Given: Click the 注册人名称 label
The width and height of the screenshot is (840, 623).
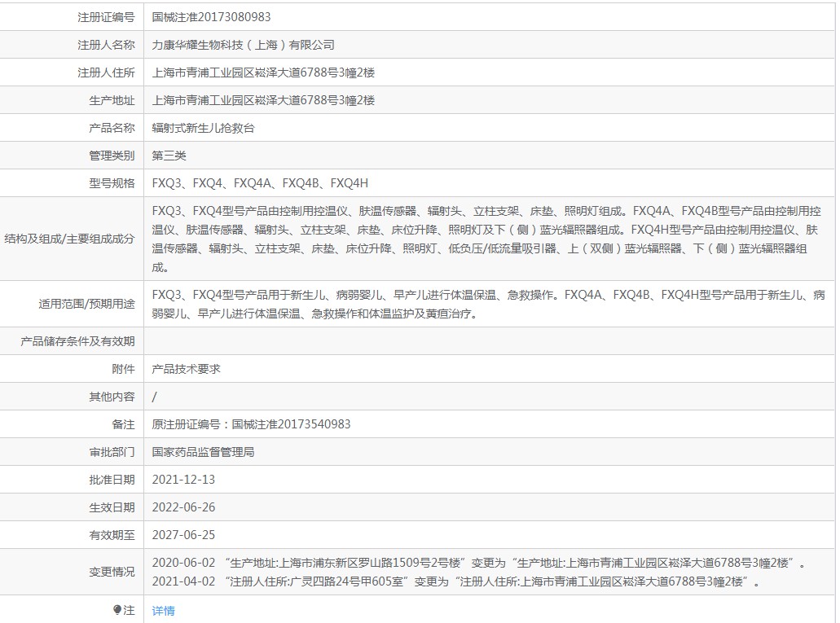Looking at the screenshot, I should (106, 45).
